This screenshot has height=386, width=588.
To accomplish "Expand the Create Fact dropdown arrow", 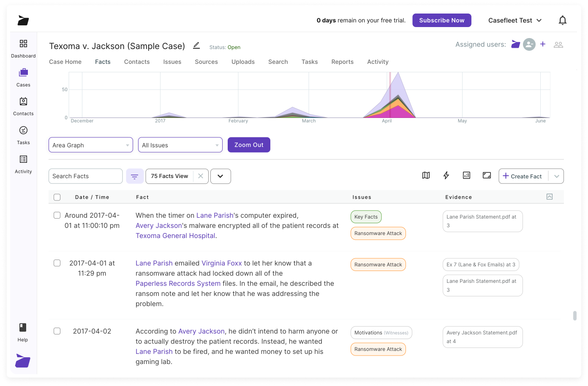I will (x=557, y=176).
